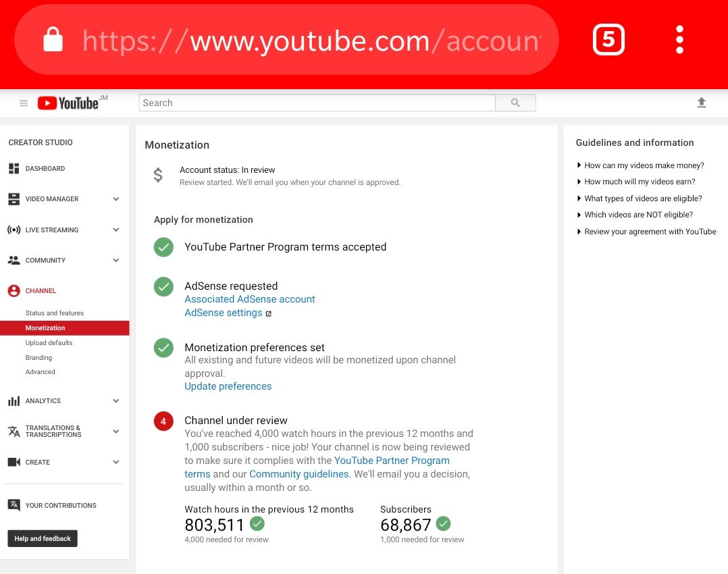Click green check next to 803,511 watch hours
Viewport: 728px width, 574px height.
click(x=257, y=524)
